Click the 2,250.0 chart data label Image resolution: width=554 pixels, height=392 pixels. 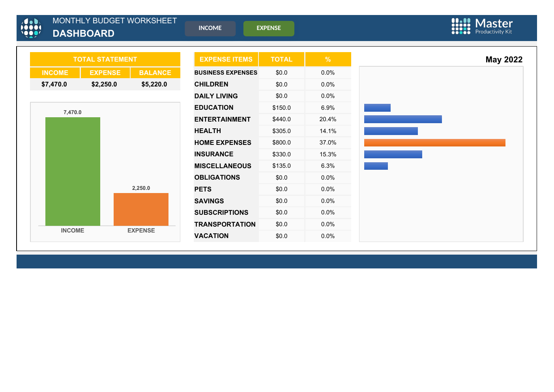coord(141,188)
